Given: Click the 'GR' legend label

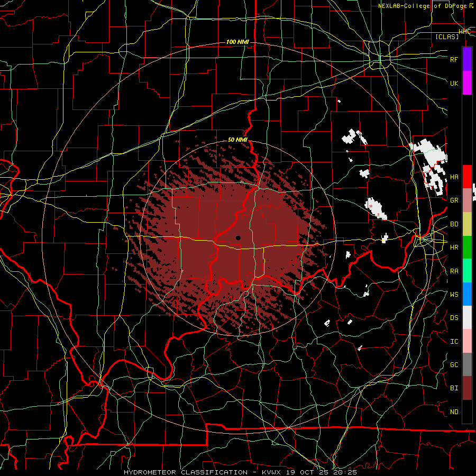Looking at the screenshot, I should pos(454,200).
